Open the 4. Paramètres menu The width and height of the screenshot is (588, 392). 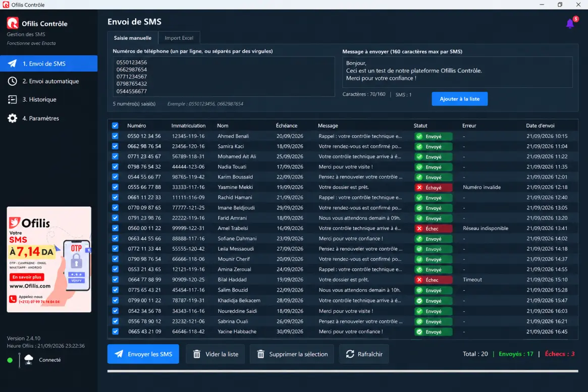coord(49,118)
